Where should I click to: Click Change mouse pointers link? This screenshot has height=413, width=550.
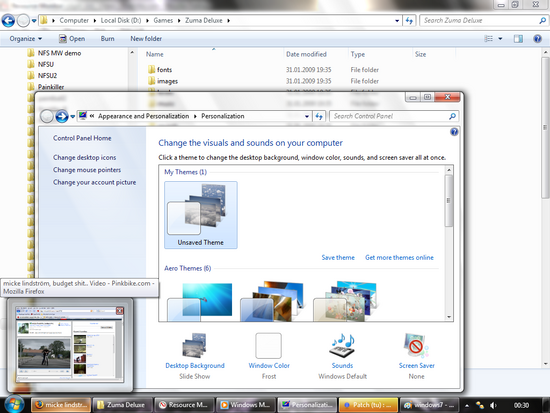tap(87, 170)
